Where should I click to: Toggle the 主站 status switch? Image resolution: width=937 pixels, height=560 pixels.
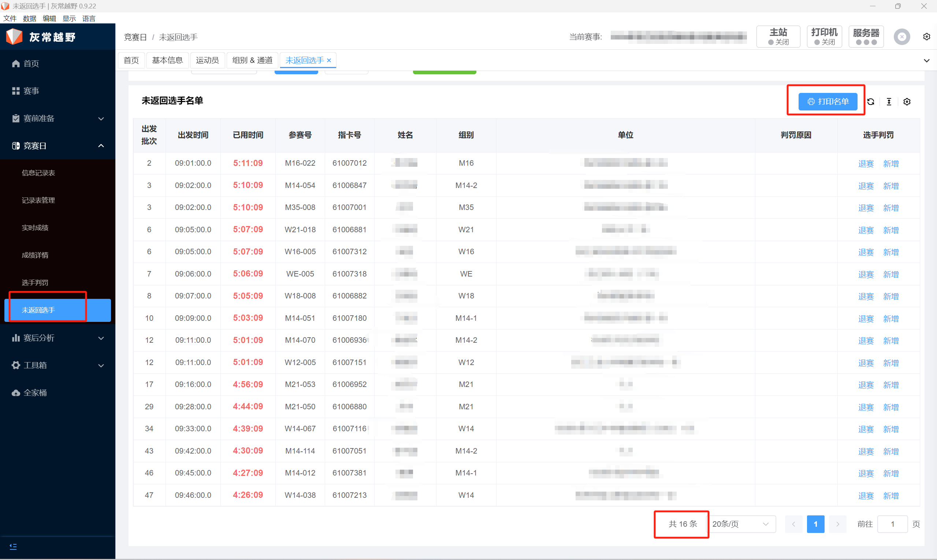coord(778,37)
